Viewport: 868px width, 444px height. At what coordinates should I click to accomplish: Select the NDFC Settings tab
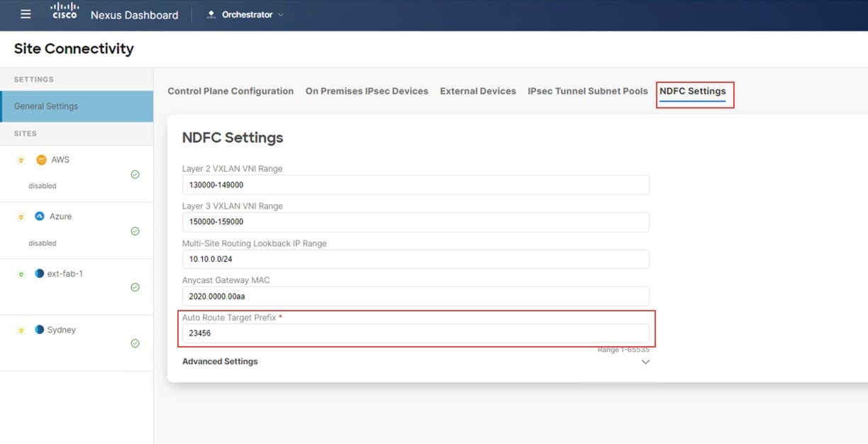(x=693, y=91)
